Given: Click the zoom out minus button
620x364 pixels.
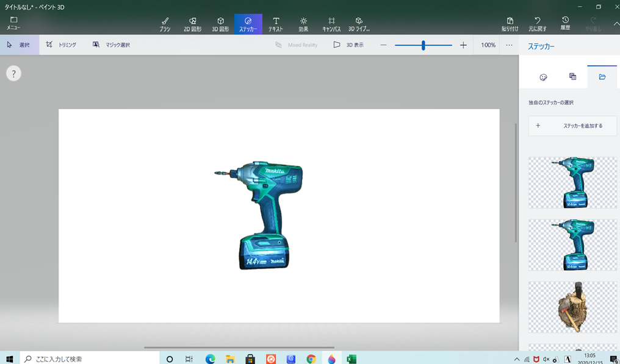Looking at the screenshot, I should point(383,45).
